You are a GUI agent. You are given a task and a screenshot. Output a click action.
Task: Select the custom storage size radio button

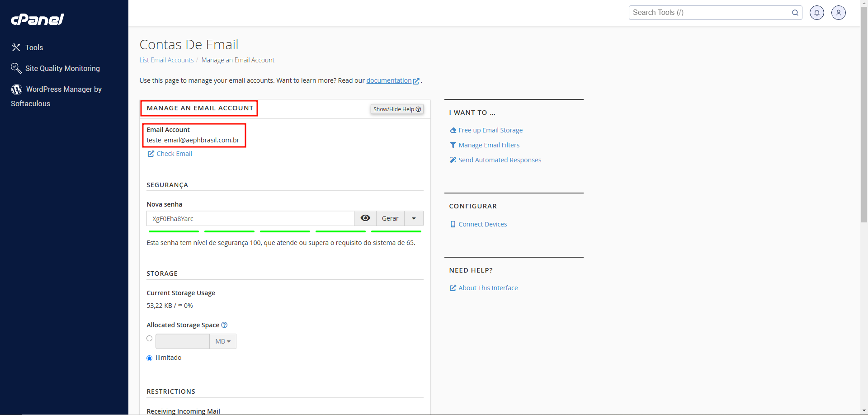point(150,339)
